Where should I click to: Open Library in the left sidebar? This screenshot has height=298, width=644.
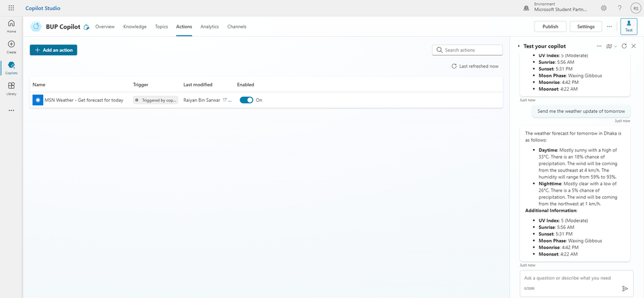click(x=12, y=88)
